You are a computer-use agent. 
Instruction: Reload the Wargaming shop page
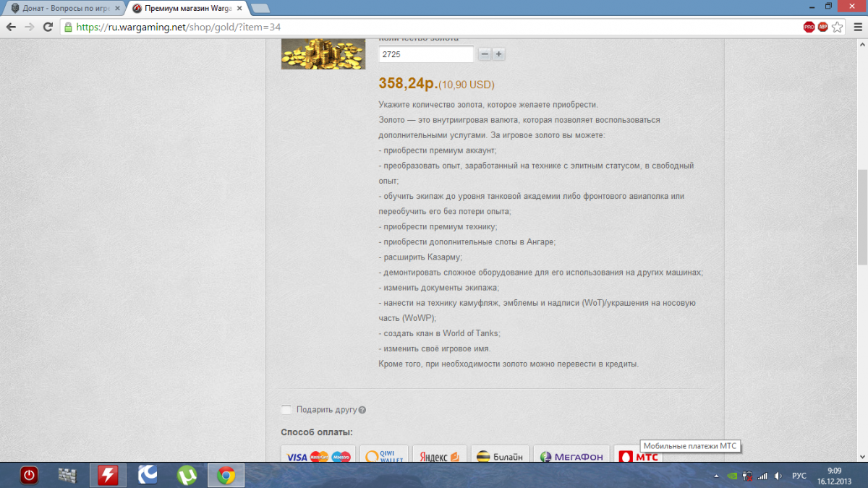[48, 27]
